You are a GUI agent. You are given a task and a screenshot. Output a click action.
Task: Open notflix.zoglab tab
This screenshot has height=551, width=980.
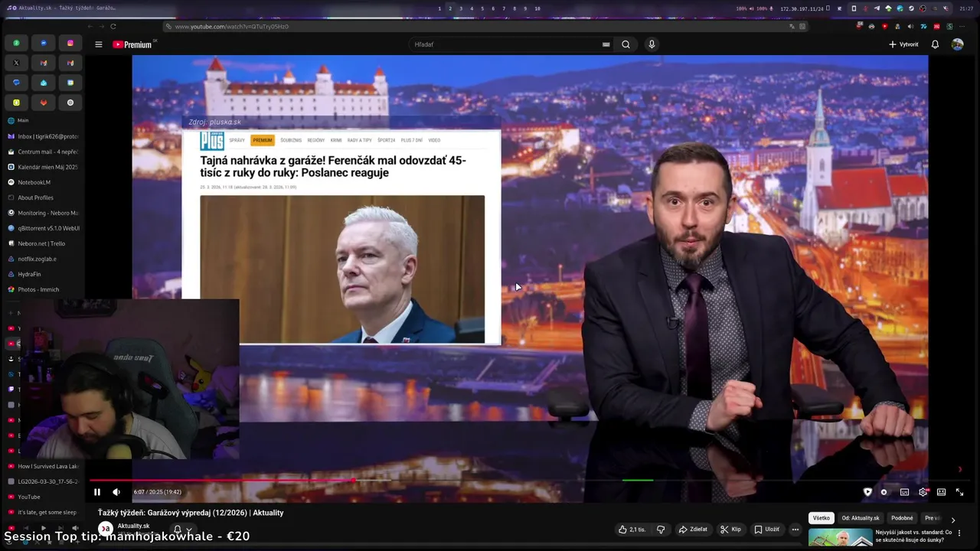pos(44,259)
